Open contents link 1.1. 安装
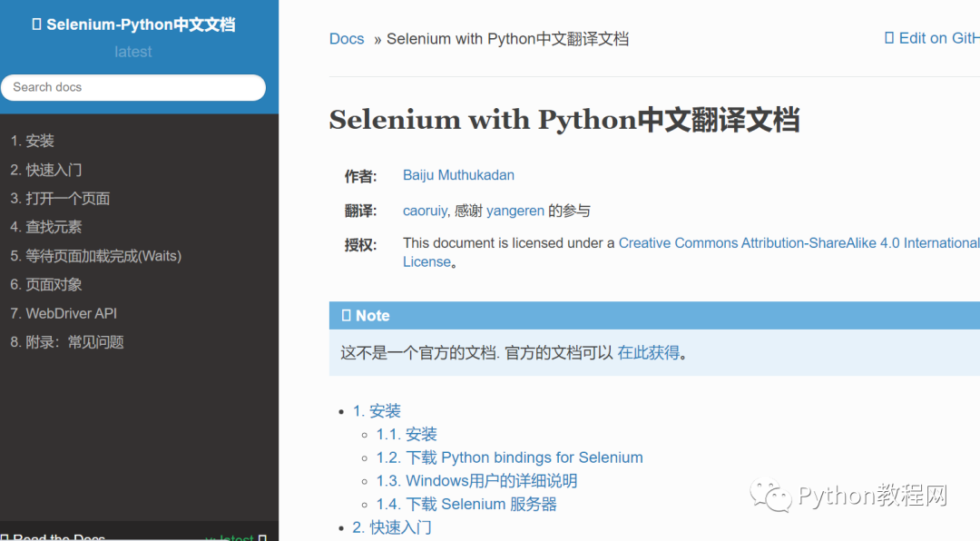980x541 pixels. [x=407, y=434]
